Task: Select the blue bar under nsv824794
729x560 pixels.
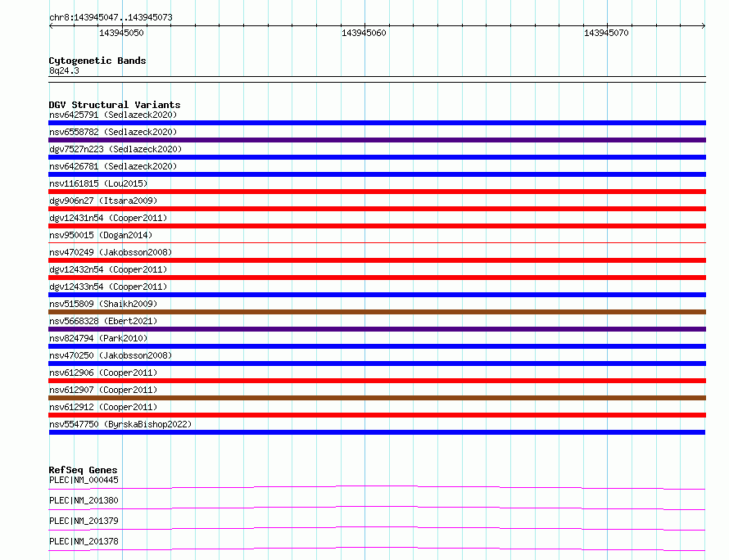Action: [377, 346]
